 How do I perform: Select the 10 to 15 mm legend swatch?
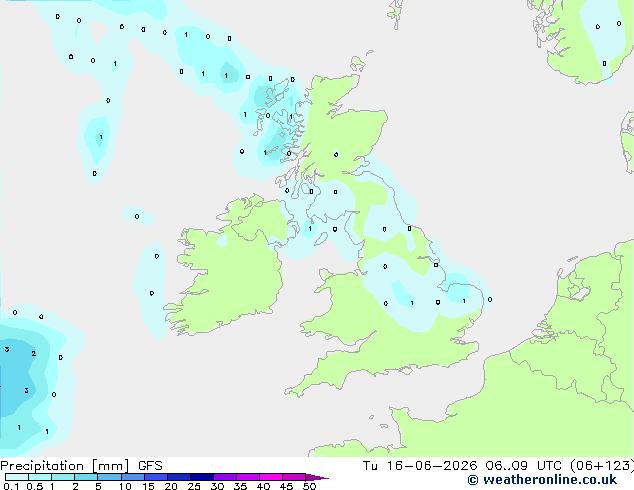coord(132,477)
